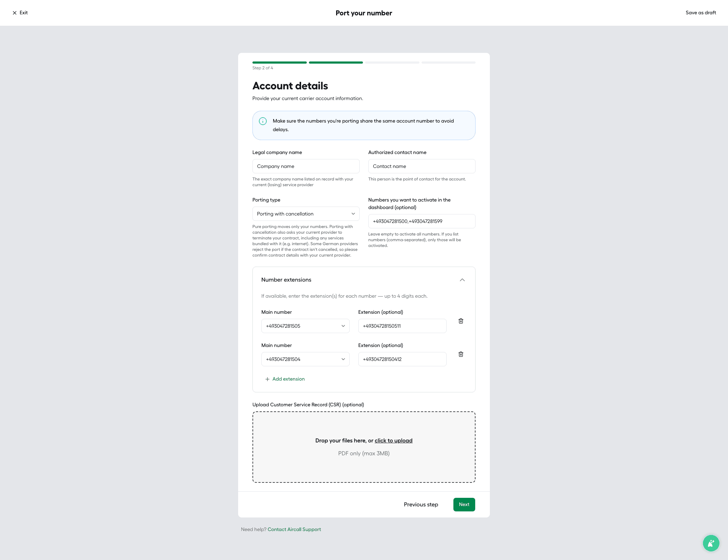Collapse the Number extensions section chevron

(462, 280)
